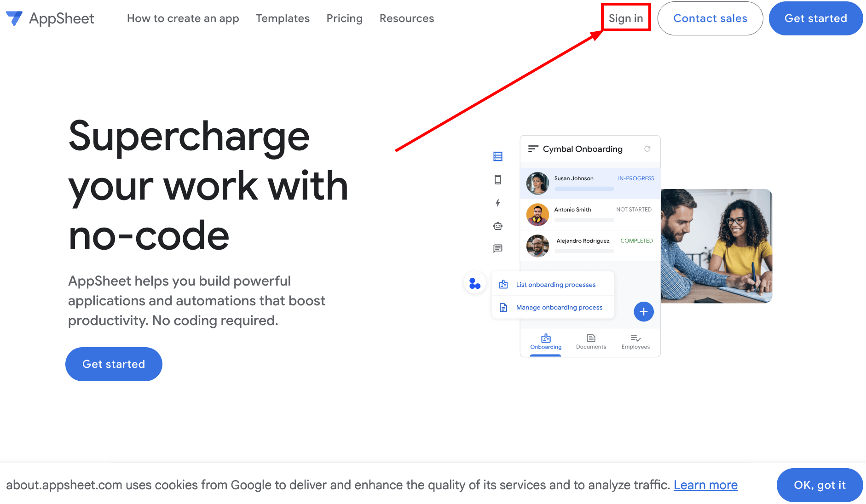The height and width of the screenshot is (504, 866).
Task: Open the Learn more cookie link
Action: 705,485
